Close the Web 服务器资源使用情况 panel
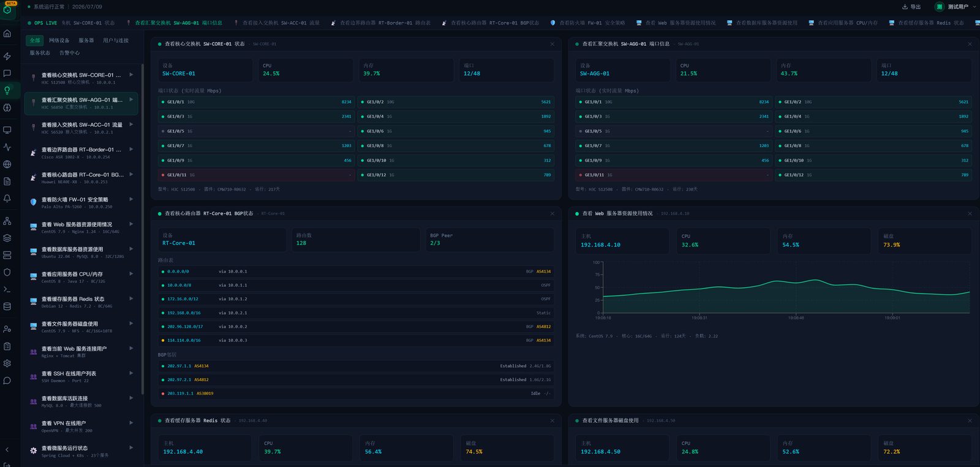 970,214
